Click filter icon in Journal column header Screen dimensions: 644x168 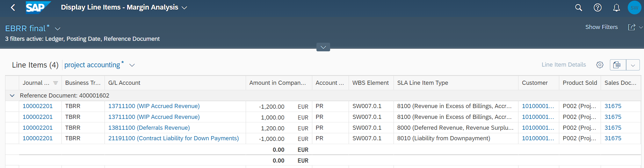pyautogui.click(x=55, y=83)
